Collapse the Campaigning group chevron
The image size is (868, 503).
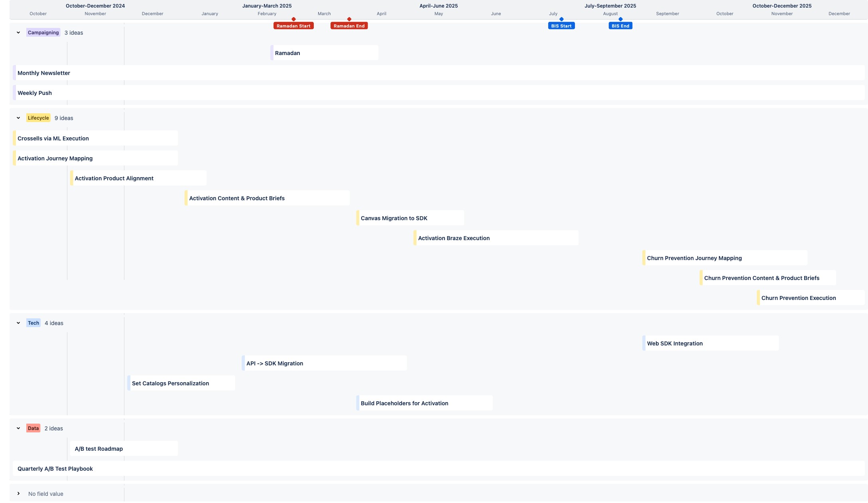point(18,33)
